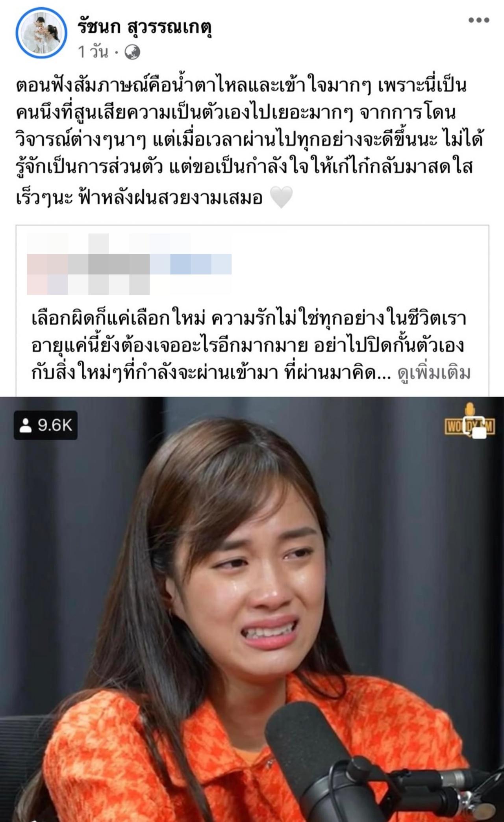The image size is (504, 822).
Task: Open the profile name รัชนก สุวรรณเกตุ
Action: point(145,27)
